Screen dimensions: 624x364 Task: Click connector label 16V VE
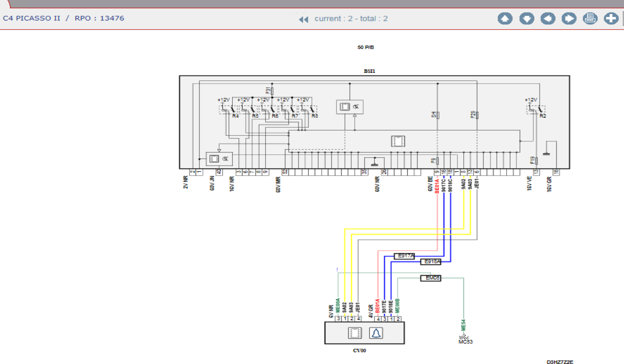[x=529, y=184]
